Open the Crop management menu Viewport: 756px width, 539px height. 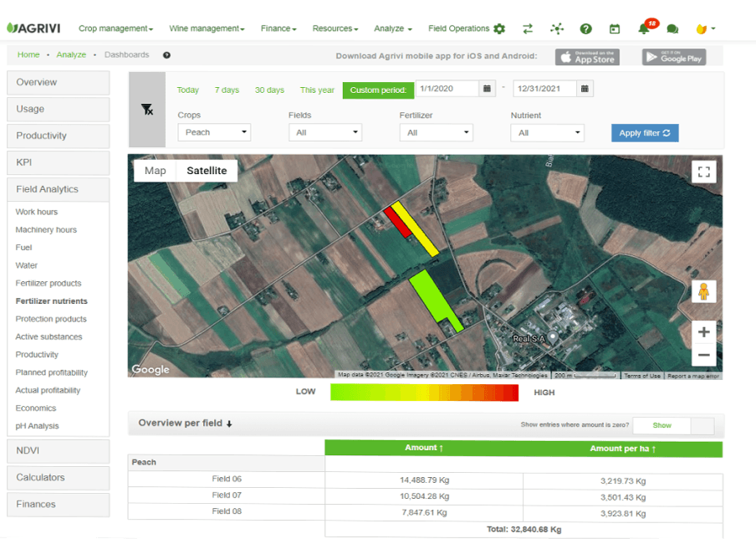(x=115, y=28)
